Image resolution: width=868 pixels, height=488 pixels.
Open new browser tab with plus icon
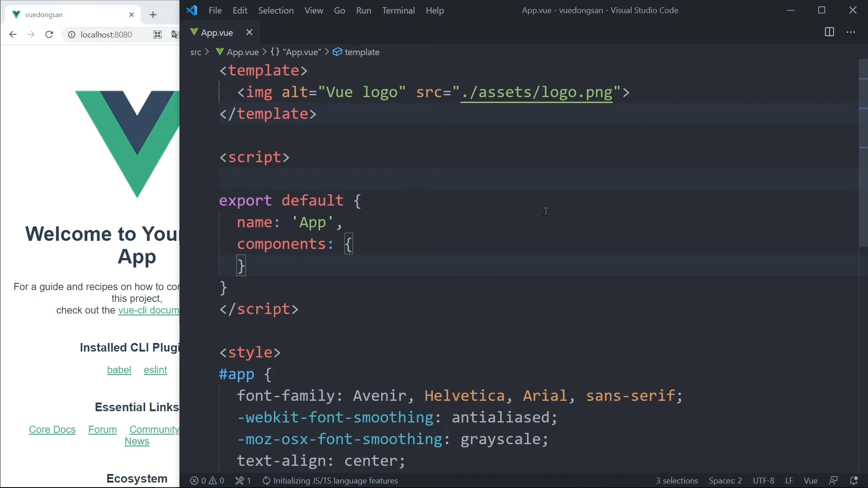[x=153, y=15]
